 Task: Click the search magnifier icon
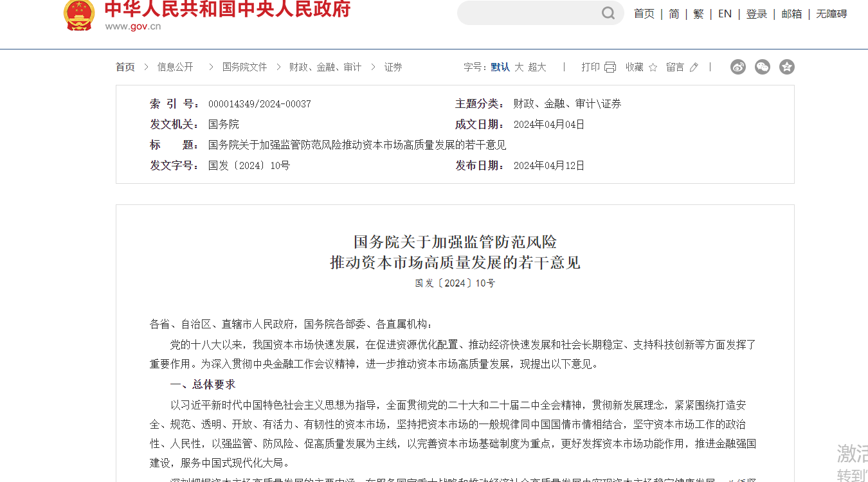tap(608, 13)
